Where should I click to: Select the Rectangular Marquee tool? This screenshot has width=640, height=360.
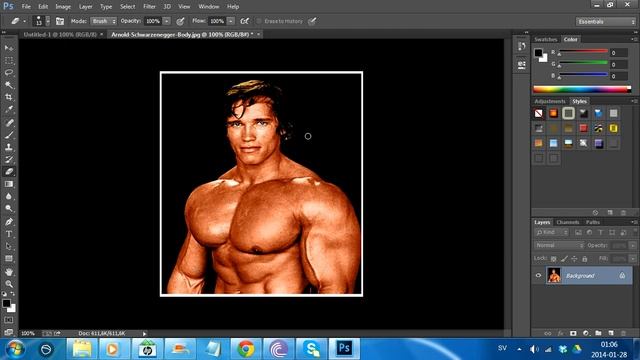[x=9, y=60]
